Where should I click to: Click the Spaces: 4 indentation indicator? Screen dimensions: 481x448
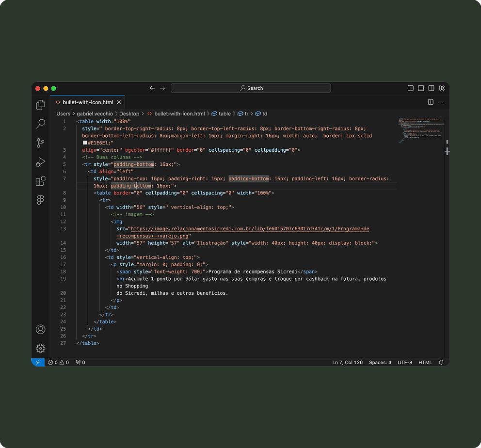380,363
